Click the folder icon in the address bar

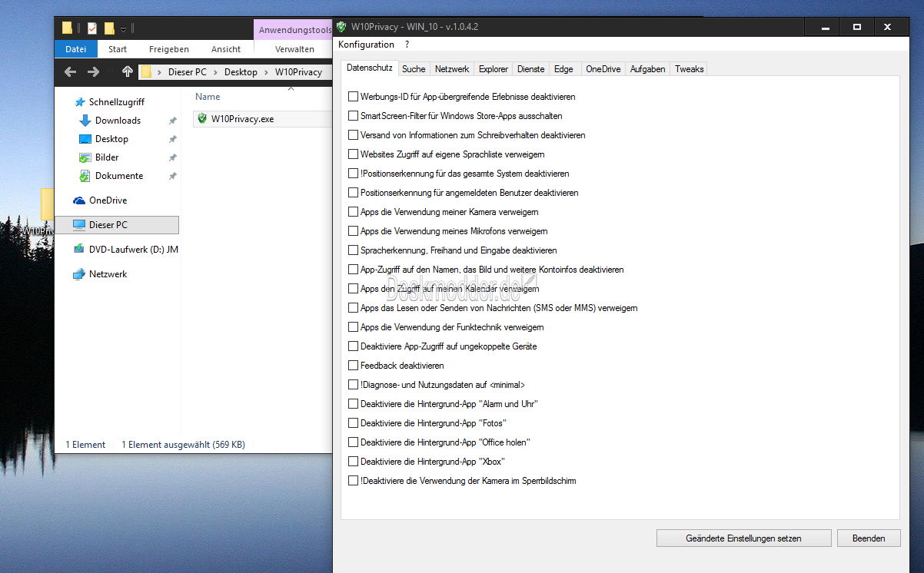pos(146,72)
